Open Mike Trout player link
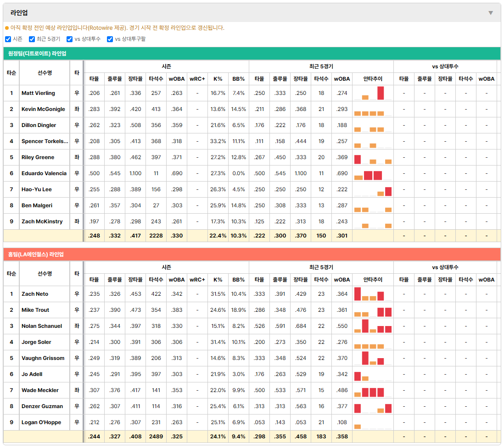This screenshot has height=448, width=504. point(35,310)
